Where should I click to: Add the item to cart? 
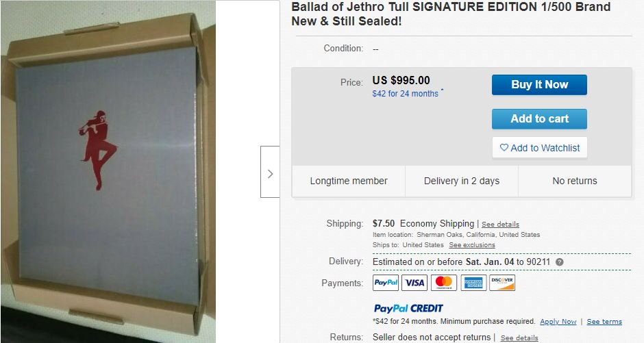539,119
